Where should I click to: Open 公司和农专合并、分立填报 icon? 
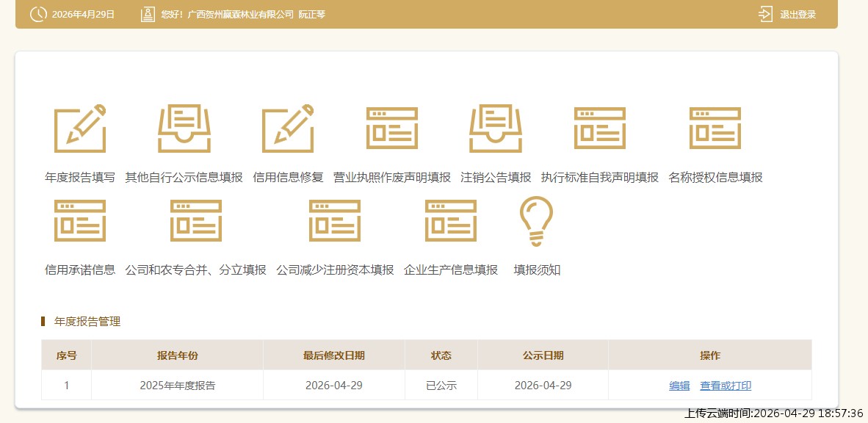(196, 221)
